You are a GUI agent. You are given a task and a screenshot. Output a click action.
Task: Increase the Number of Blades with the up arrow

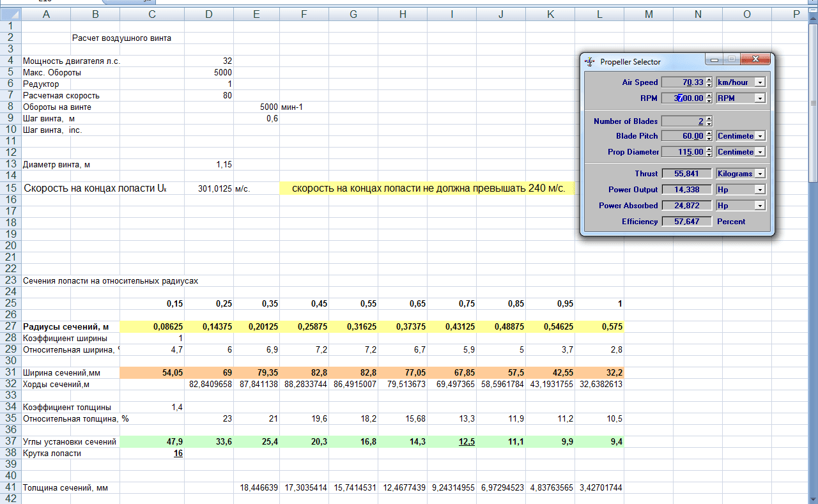[709, 118]
